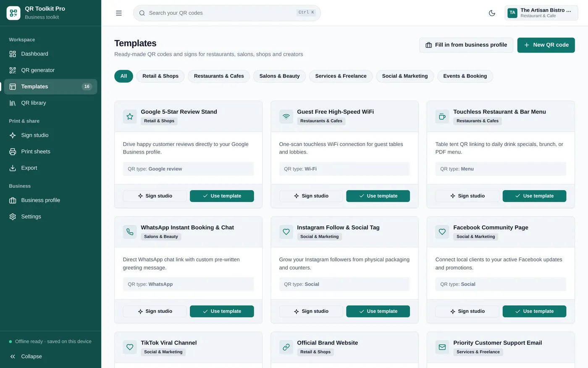The height and width of the screenshot is (368, 588).
Task: Create a New QR code
Action: coord(546,45)
